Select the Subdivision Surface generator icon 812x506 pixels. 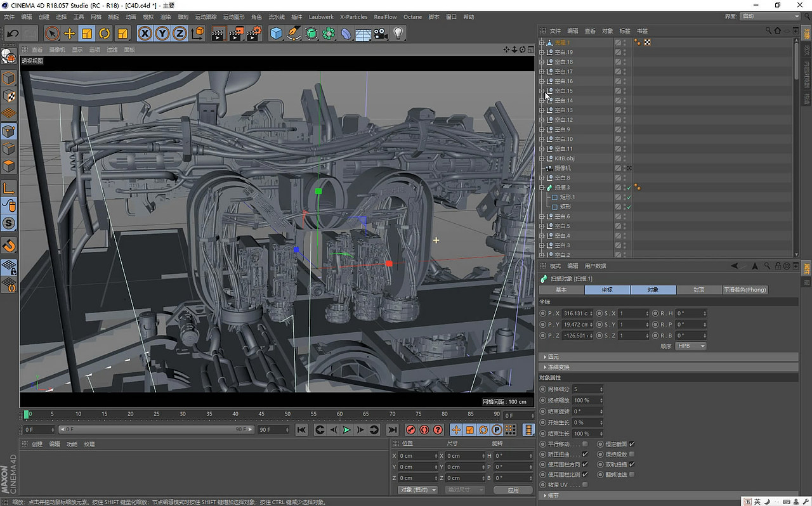311,34
